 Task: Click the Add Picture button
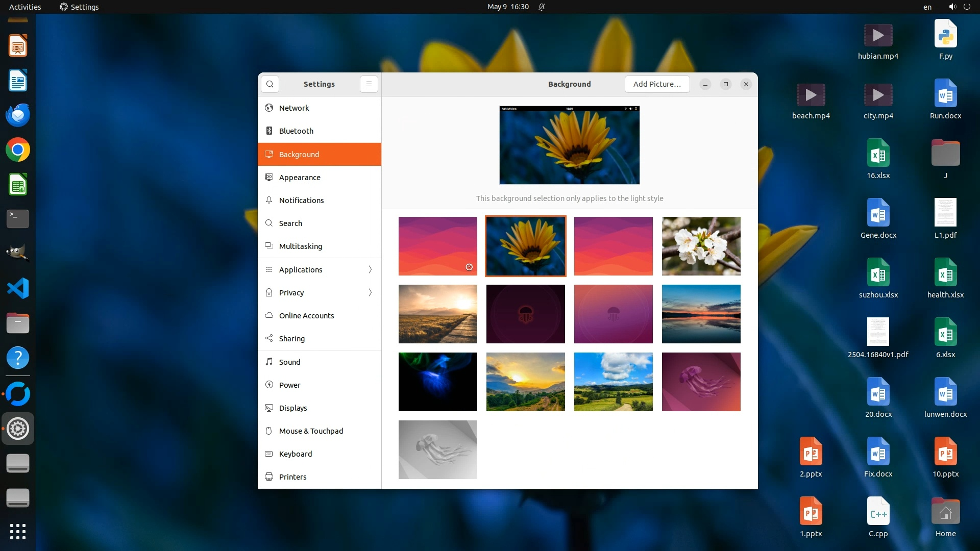pyautogui.click(x=657, y=84)
